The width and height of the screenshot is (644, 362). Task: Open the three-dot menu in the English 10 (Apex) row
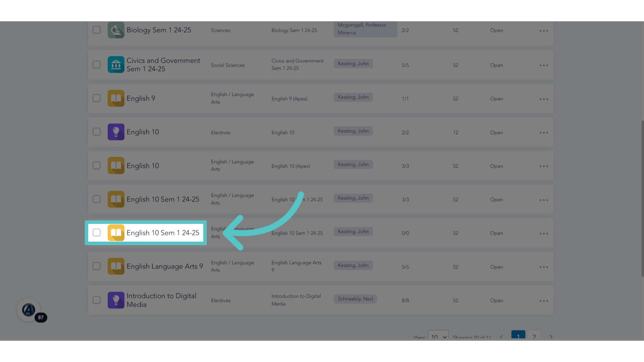click(544, 166)
